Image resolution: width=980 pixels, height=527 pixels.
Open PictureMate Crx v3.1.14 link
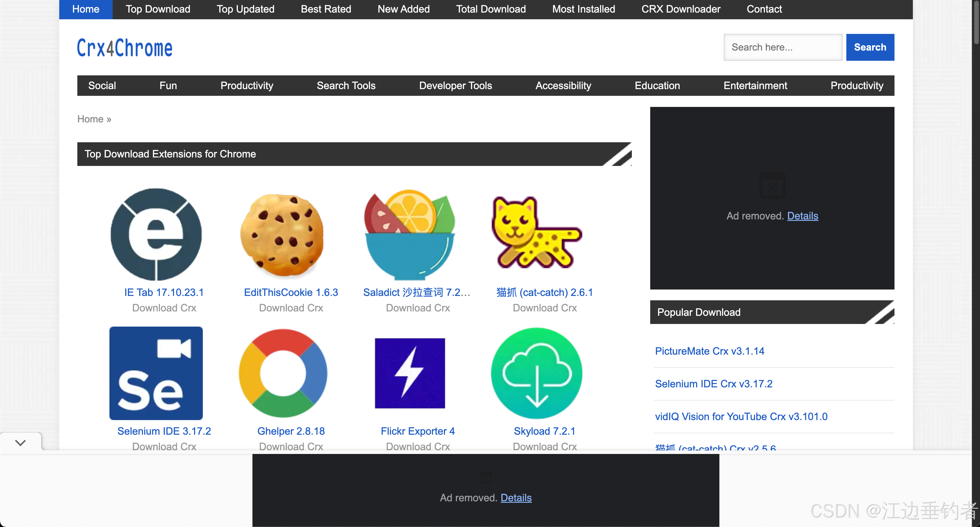[709, 351]
